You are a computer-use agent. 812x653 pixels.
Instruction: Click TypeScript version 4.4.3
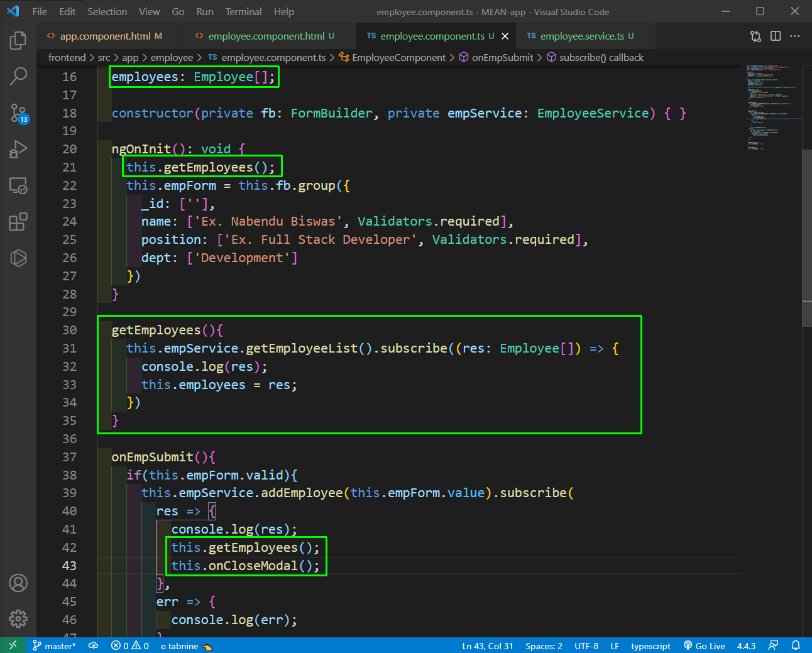coord(746,645)
